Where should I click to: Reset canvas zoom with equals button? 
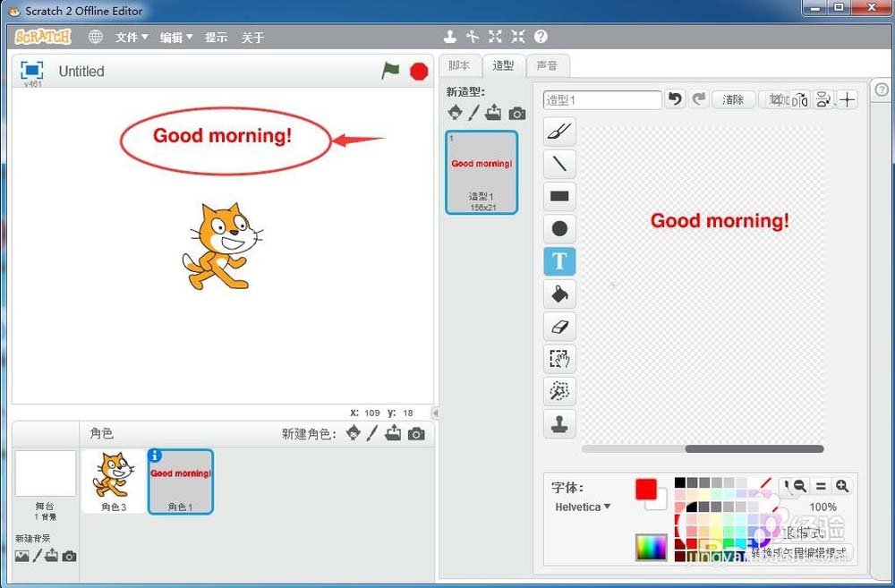pyautogui.click(x=821, y=486)
